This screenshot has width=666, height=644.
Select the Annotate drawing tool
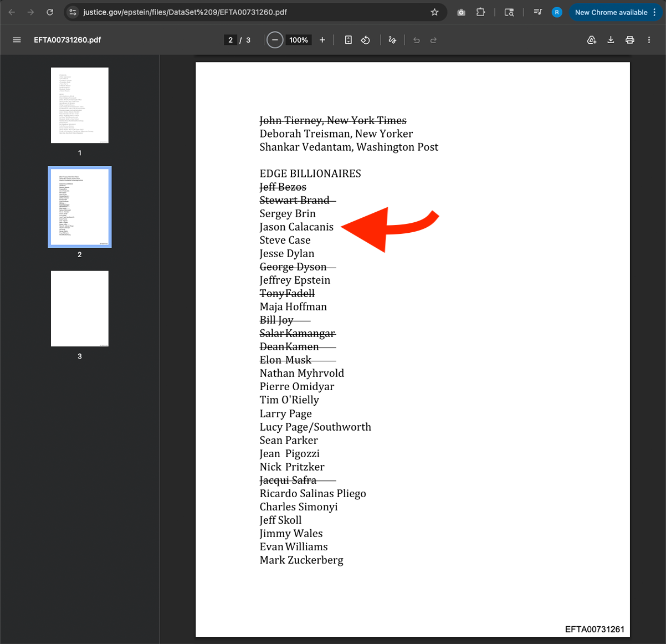coord(392,39)
